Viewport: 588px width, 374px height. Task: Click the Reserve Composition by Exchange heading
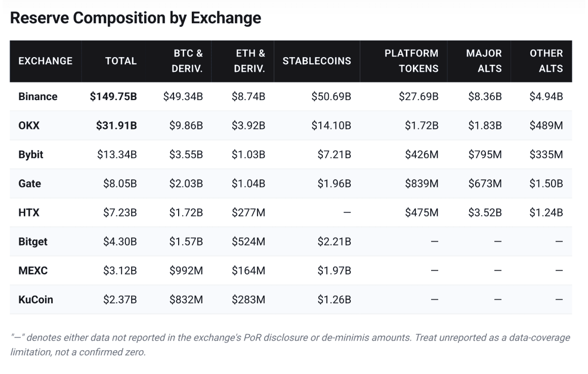tap(136, 18)
